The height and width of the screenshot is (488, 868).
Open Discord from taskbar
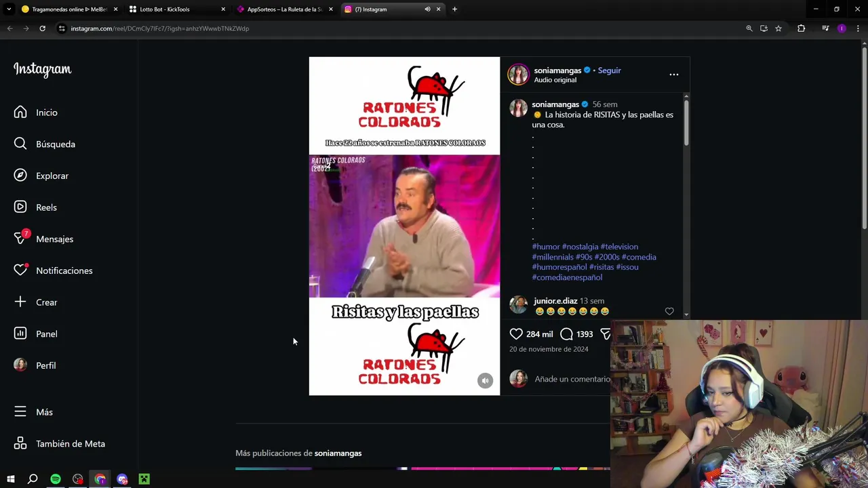pos(122,479)
